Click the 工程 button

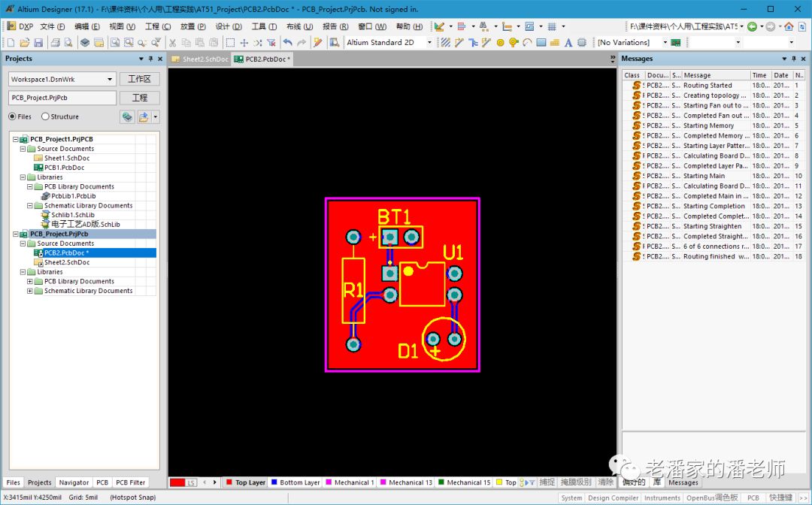coord(139,98)
